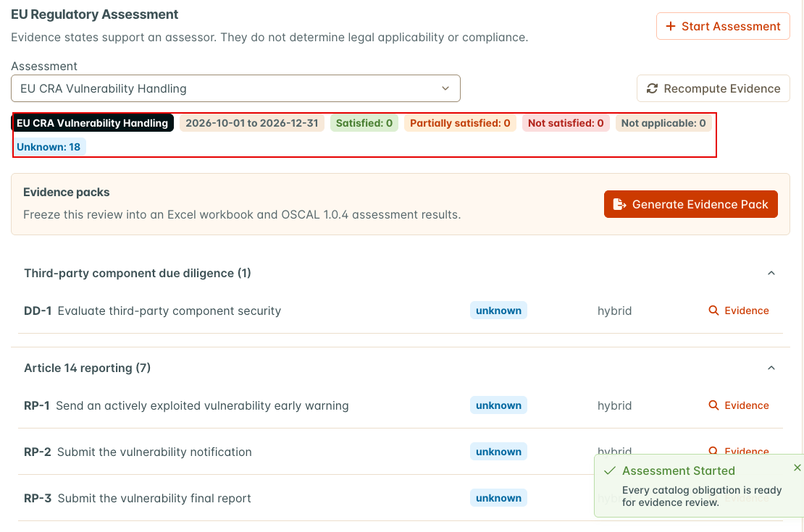The width and height of the screenshot is (804, 532).
Task: Click the Partially satisfied: 0 badge
Action: point(460,123)
